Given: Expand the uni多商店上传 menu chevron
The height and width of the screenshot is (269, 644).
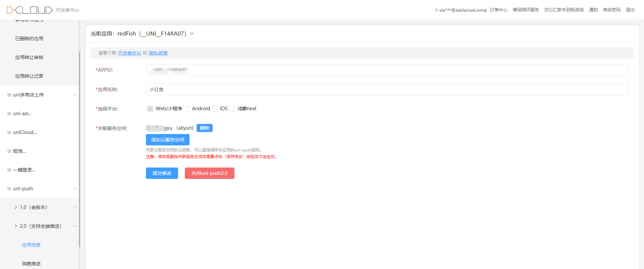Looking at the screenshot, I should [75, 95].
